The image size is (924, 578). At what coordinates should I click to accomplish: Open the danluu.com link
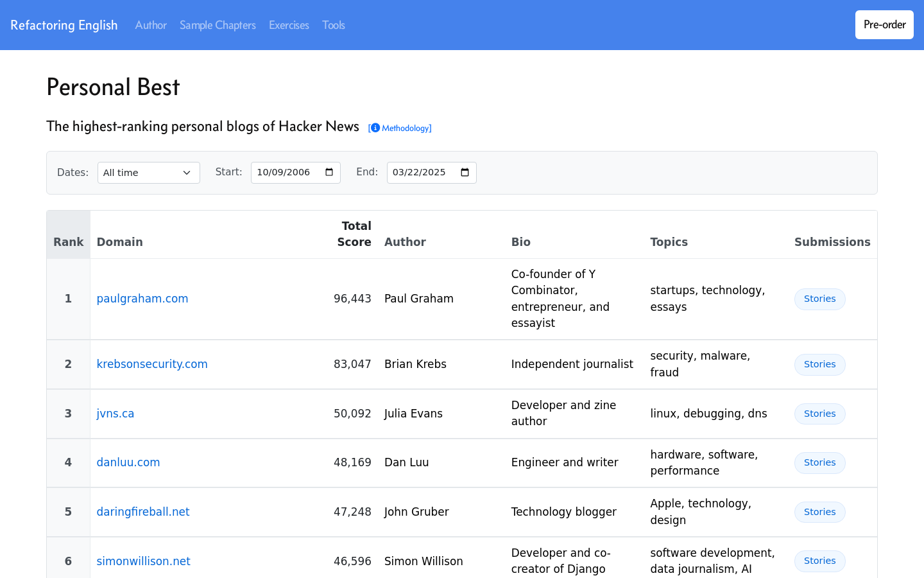click(x=128, y=462)
